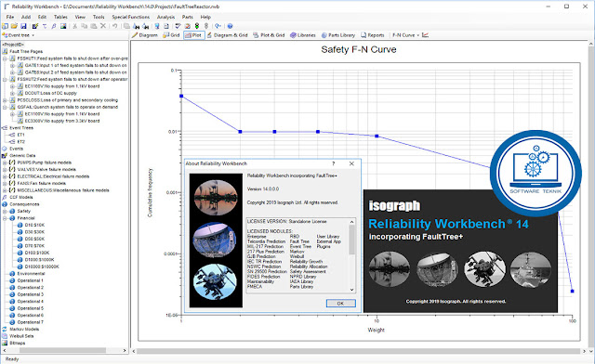Click the Find next binoculars icon
Viewport: 595px width, 364px height.
tap(145, 26)
